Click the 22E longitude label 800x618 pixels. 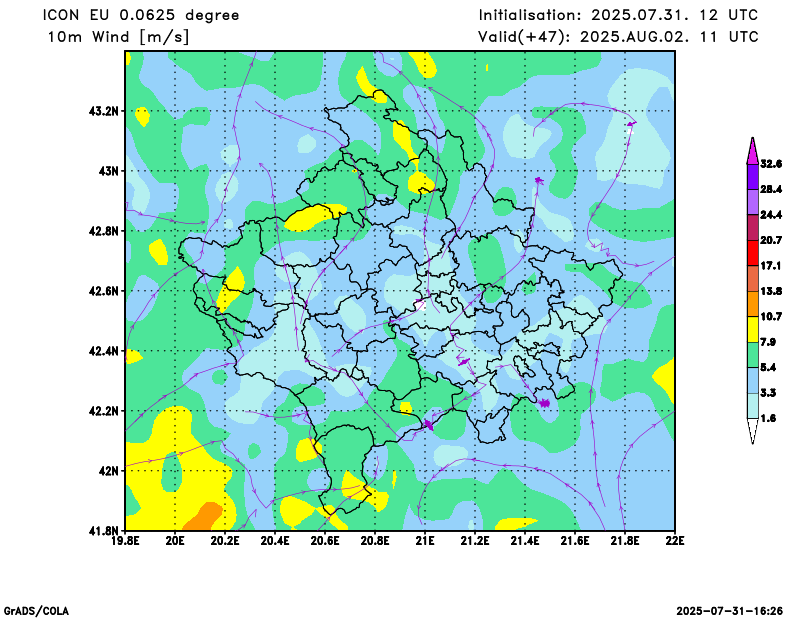coord(675,541)
